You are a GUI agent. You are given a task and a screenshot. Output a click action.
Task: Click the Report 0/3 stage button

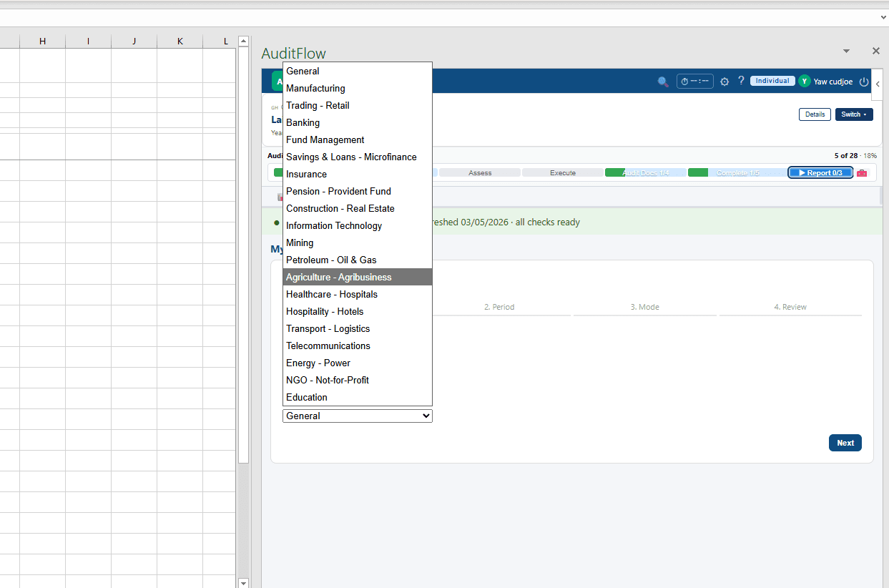820,173
